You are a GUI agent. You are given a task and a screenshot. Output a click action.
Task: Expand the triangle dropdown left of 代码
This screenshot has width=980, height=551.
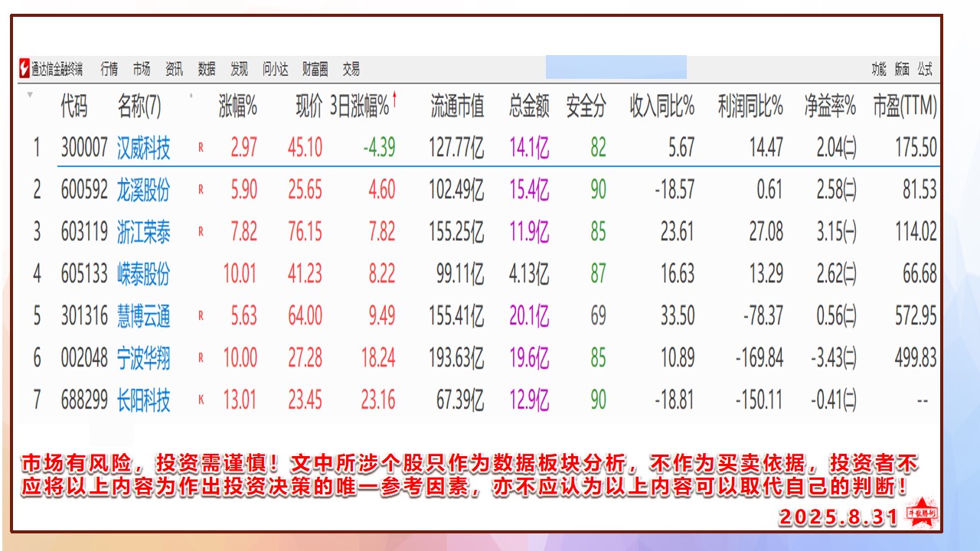[x=30, y=96]
